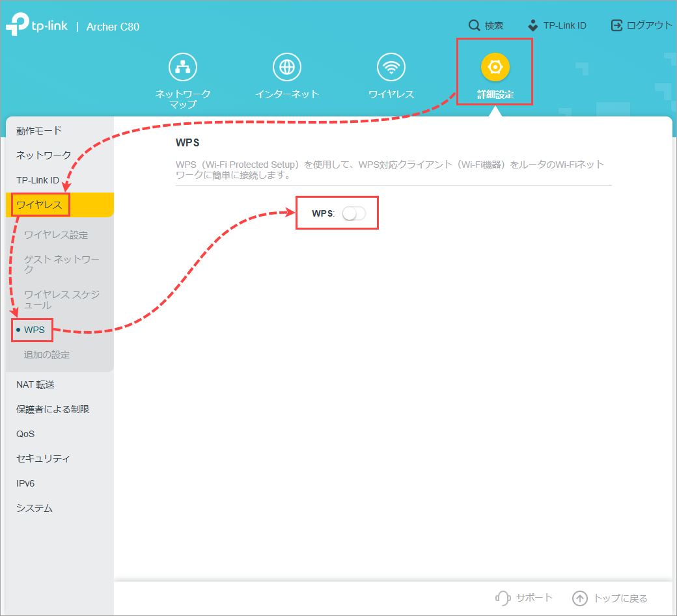This screenshot has height=616, width=677.
Task: Click the Network Map icon
Action: 182,67
